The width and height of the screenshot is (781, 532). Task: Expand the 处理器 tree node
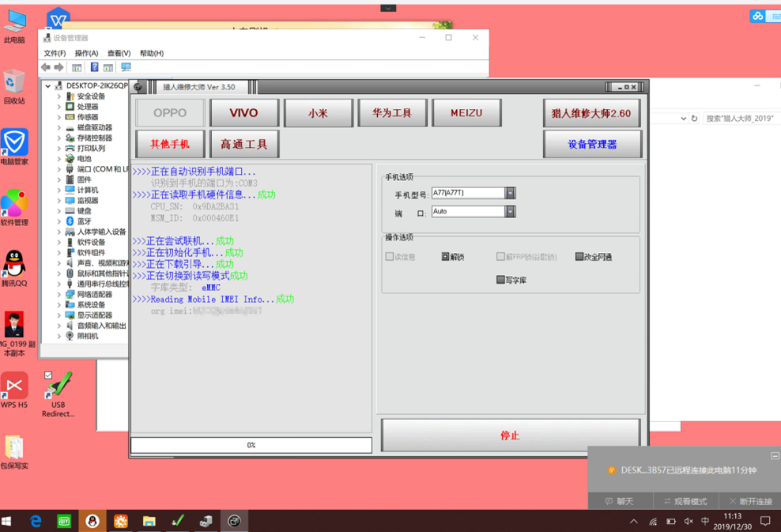pos(58,107)
